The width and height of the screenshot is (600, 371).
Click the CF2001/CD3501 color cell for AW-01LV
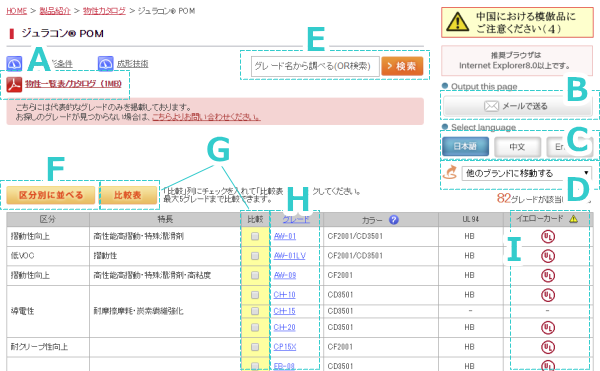[381, 256]
